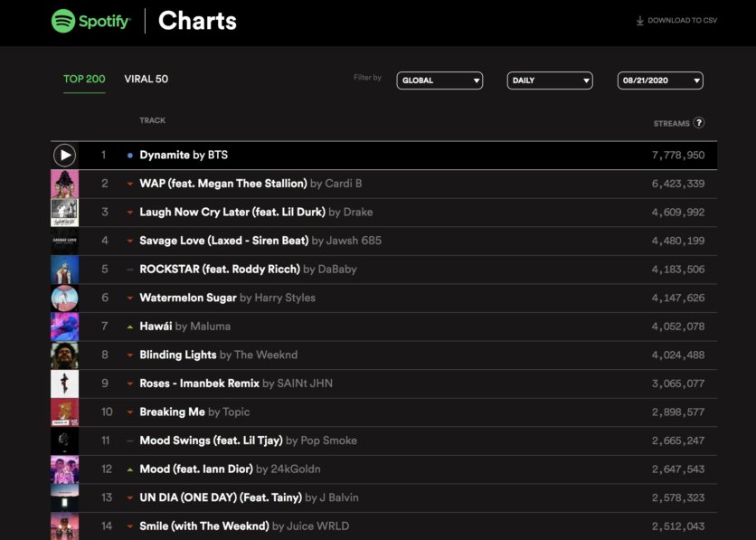Select Hawái cover thumbnail
The width and height of the screenshot is (756, 540).
[x=64, y=327]
